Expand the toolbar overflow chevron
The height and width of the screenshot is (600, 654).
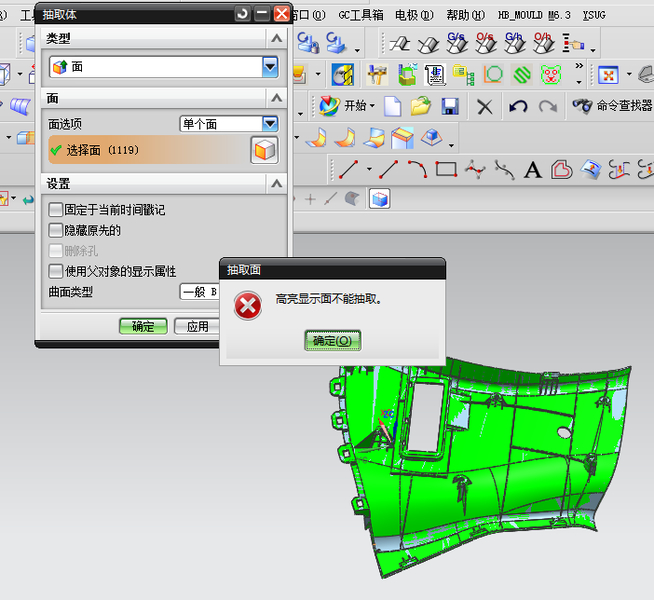(579, 66)
